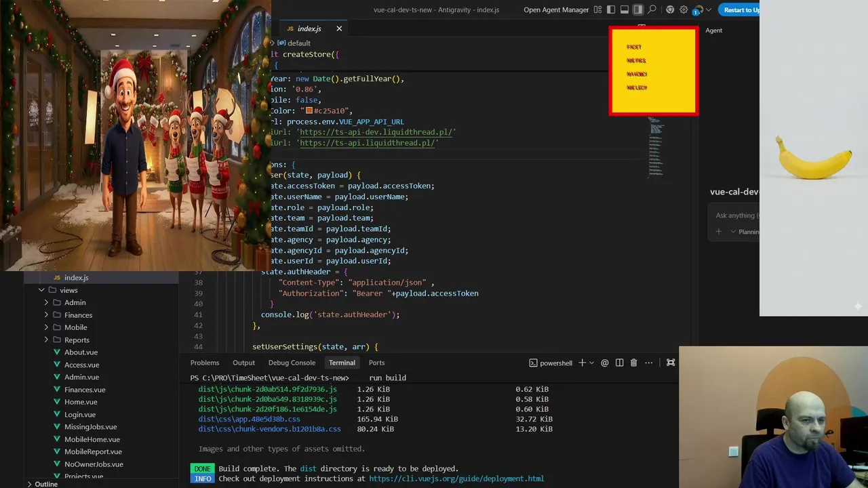Open the cli.vuejs.org deployment guide link

coord(456,479)
